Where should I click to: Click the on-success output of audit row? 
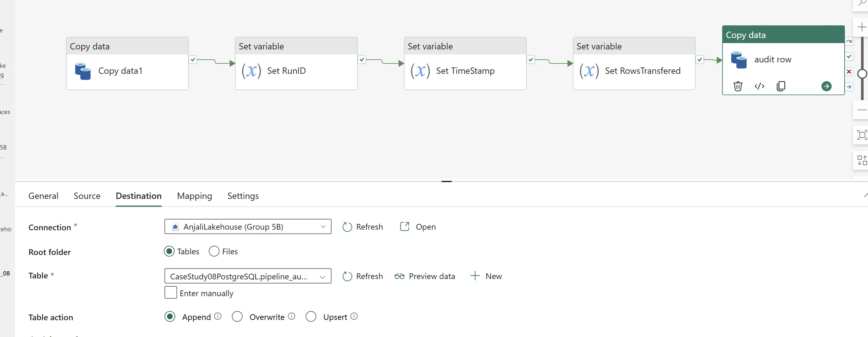click(x=849, y=56)
